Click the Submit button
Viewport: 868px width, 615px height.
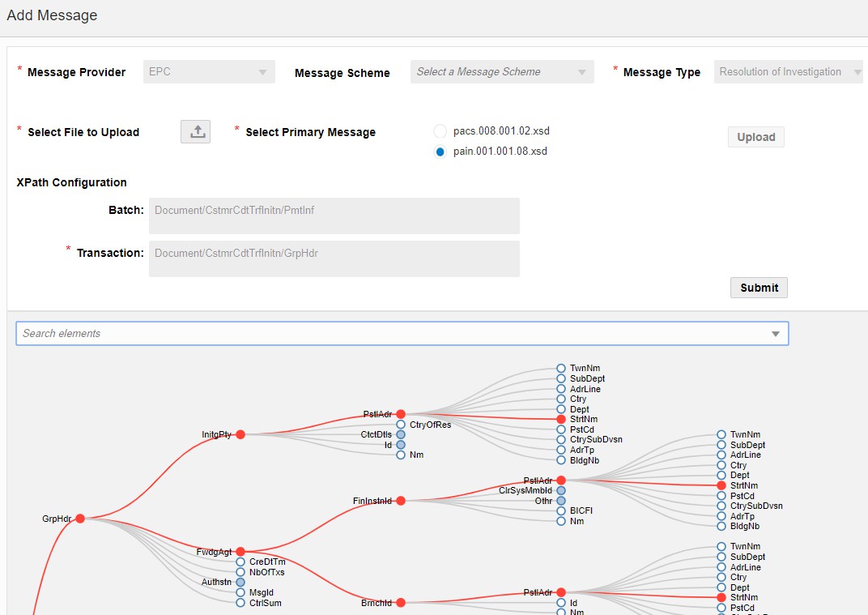759,288
